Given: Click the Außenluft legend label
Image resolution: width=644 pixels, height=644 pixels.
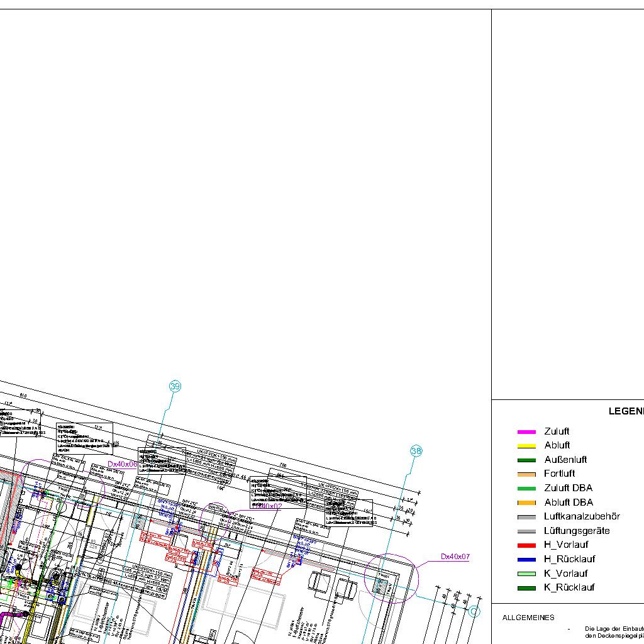Looking at the screenshot, I should (565, 460).
